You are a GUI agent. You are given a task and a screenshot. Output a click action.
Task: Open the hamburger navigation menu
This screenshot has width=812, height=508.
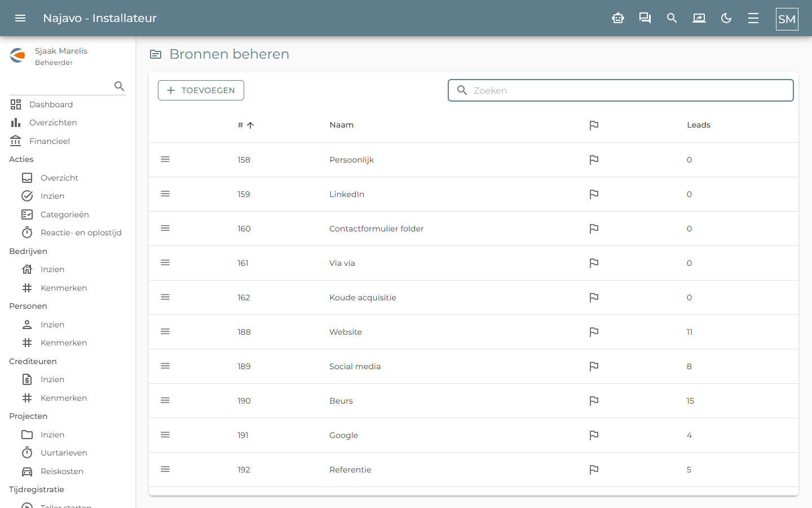tap(20, 18)
